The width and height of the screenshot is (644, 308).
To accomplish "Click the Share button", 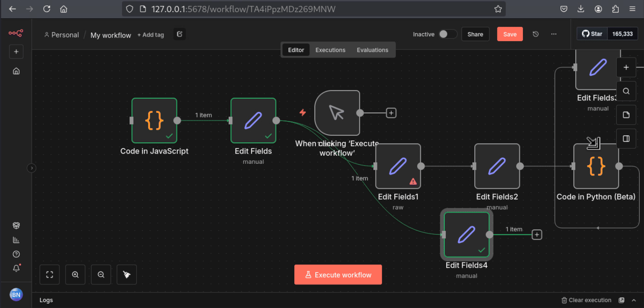I will [475, 34].
